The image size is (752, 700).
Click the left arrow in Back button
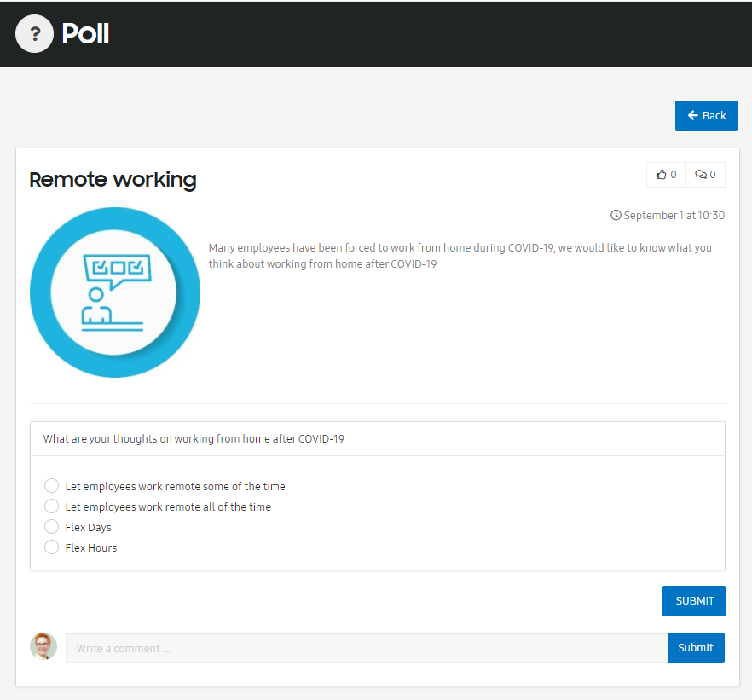tap(693, 116)
